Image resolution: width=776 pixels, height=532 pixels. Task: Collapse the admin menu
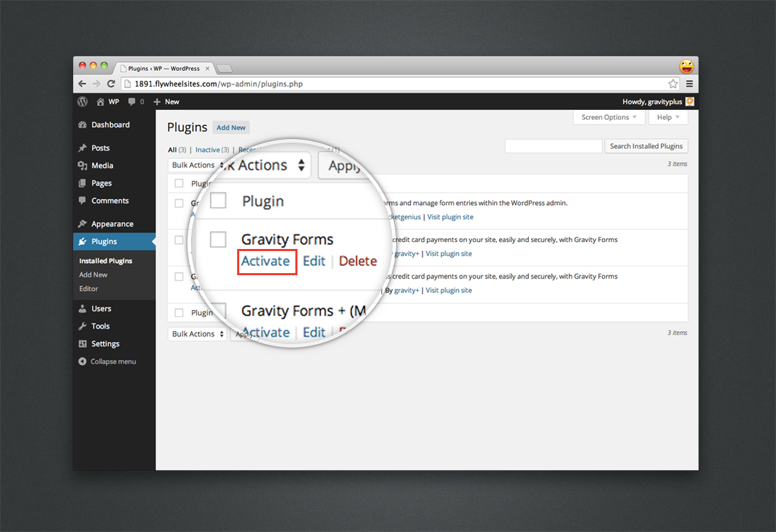(x=107, y=362)
